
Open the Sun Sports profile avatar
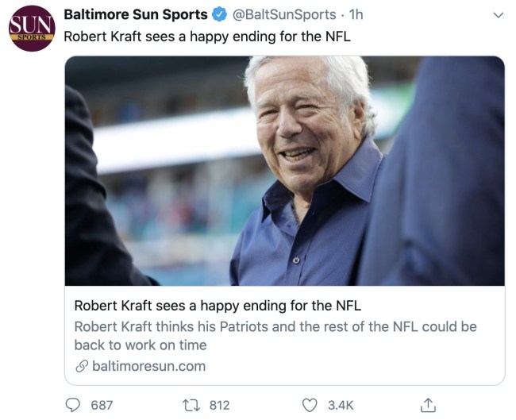[x=32, y=29]
